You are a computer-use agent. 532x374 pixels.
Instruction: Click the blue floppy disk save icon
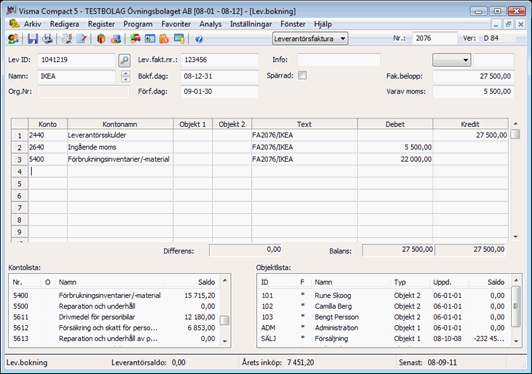tap(33, 39)
